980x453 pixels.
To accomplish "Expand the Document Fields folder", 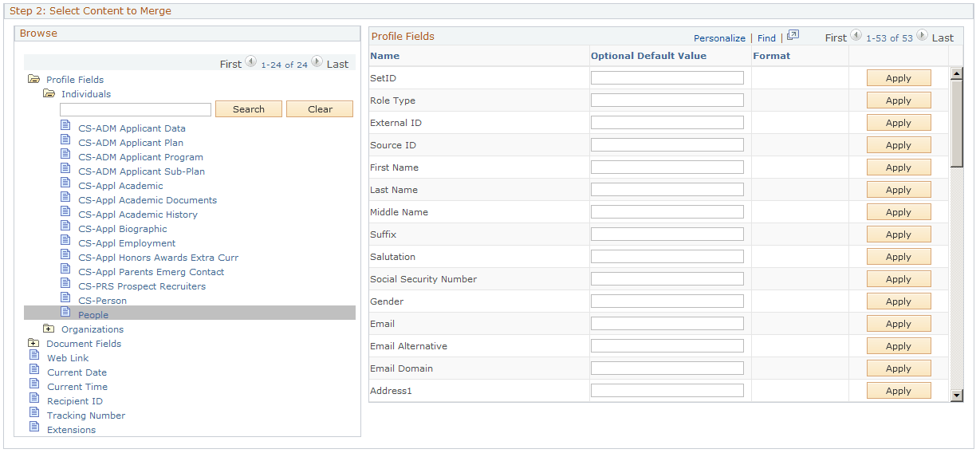I will tap(33, 343).
